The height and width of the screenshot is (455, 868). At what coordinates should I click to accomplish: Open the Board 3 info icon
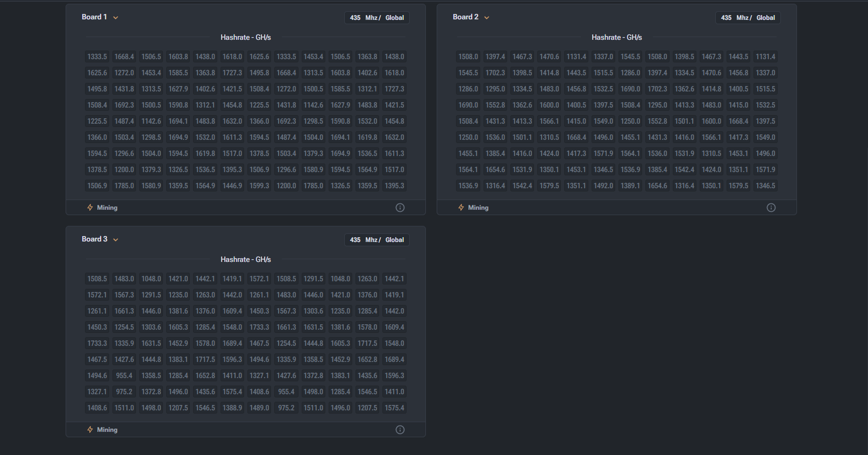coord(400,430)
